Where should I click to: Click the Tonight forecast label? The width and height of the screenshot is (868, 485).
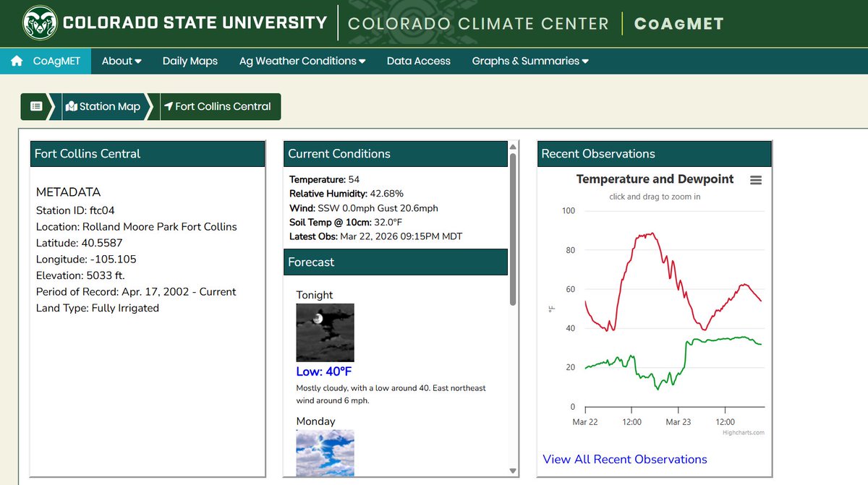tap(315, 295)
